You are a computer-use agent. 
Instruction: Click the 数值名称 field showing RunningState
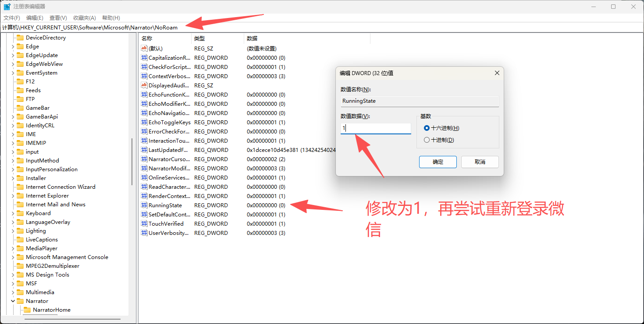click(420, 101)
